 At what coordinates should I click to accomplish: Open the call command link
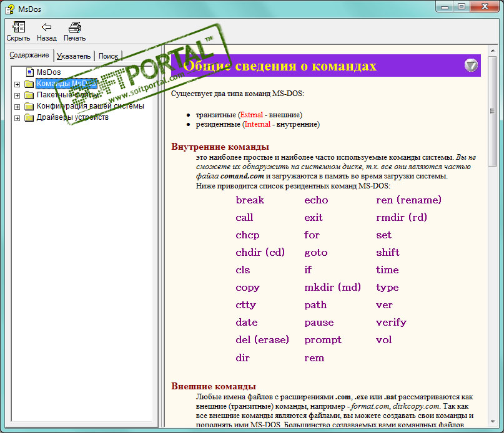pyautogui.click(x=244, y=218)
